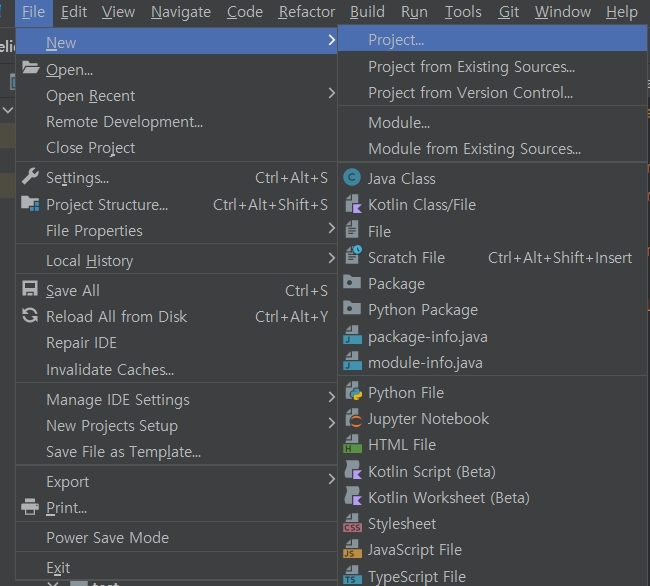Open the Refactor menu
Image resolution: width=650 pixels, height=586 pixels.
[x=306, y=12]
